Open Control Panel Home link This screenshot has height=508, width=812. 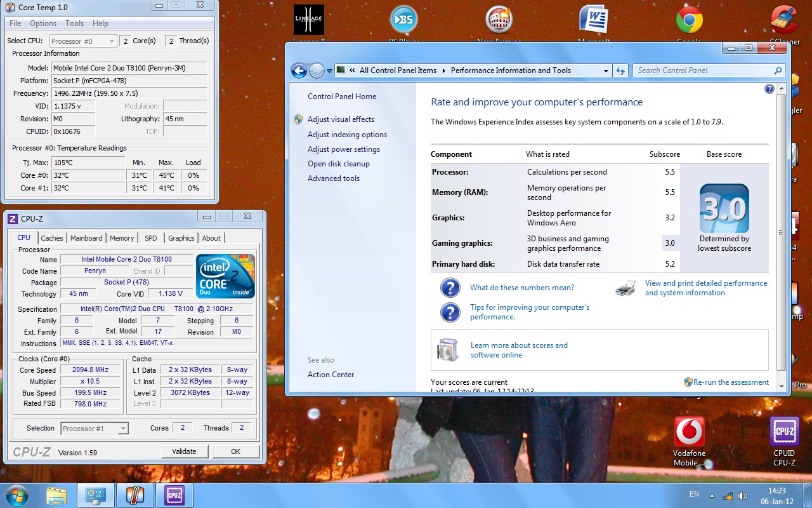pyautogui.click(x=342, y=97)
